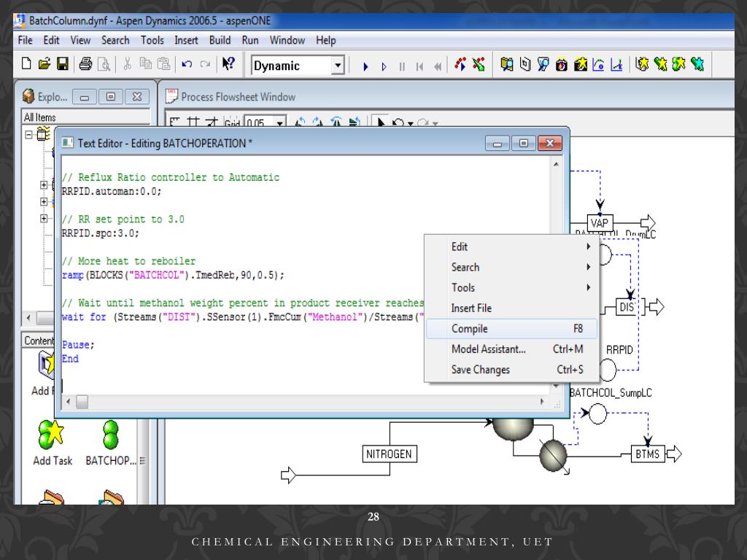Open print preview icon
The height and width of the screenshot is (560, 747).
coord(104,64)
